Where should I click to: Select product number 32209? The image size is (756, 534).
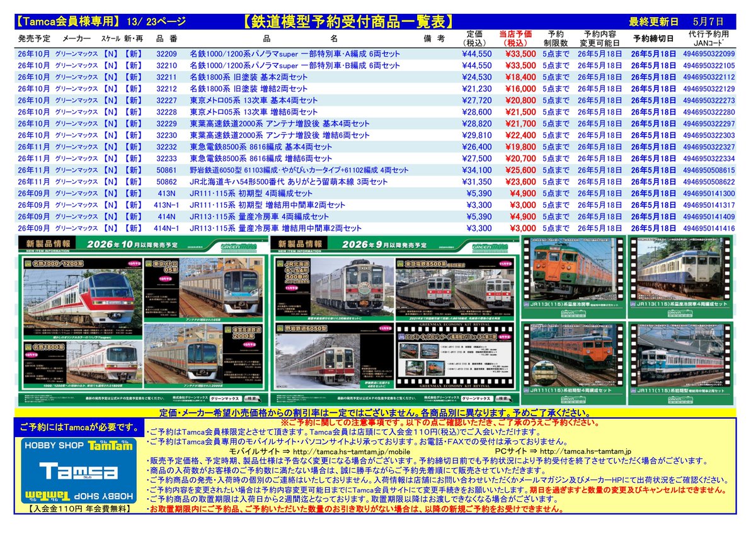[x=166, y=54]
